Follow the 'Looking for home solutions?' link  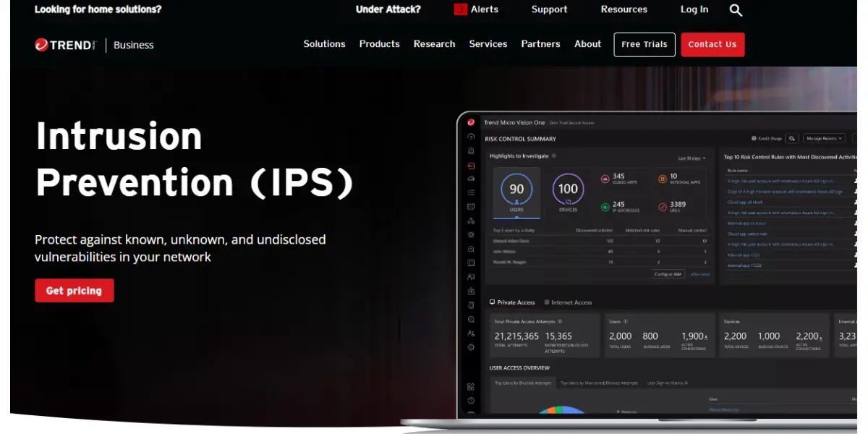pyautogui.click(x=98, y=9)
